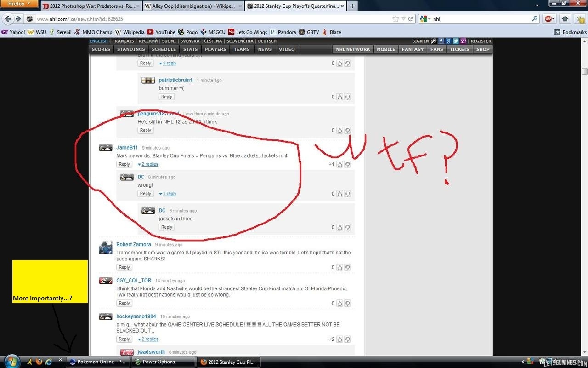Expand 2 replies under JameB11's comment
The image size is (588, 368).
(148, 164)
